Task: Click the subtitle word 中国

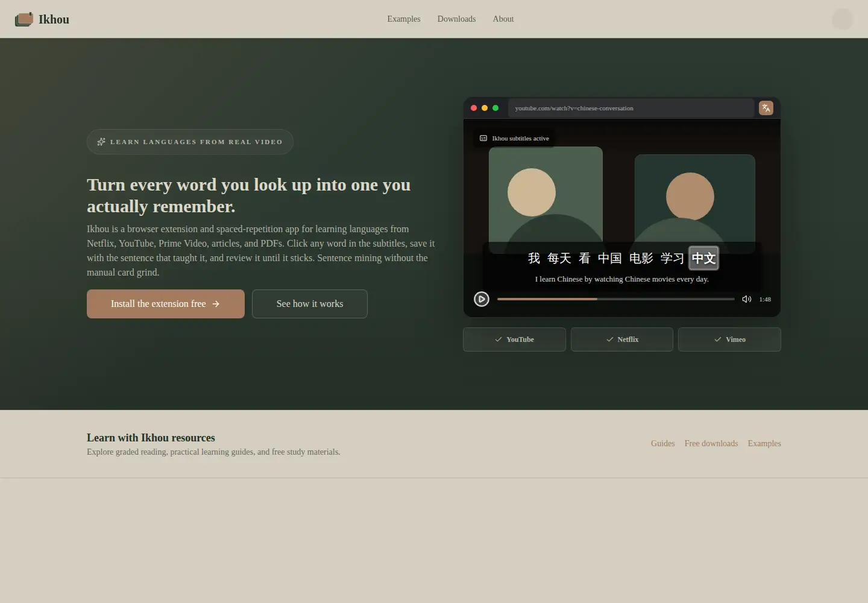Action: [610, 258]
